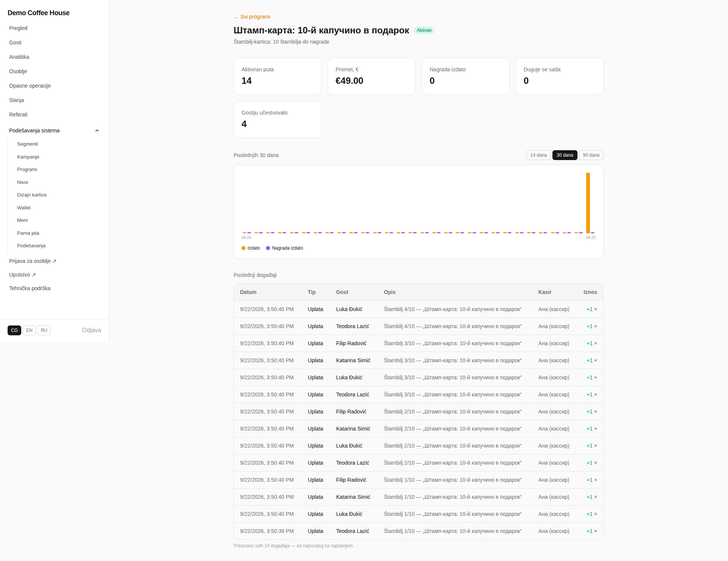728x561 pixels.
Task: Select the 90 dana range
Action: tap(591, 155)
